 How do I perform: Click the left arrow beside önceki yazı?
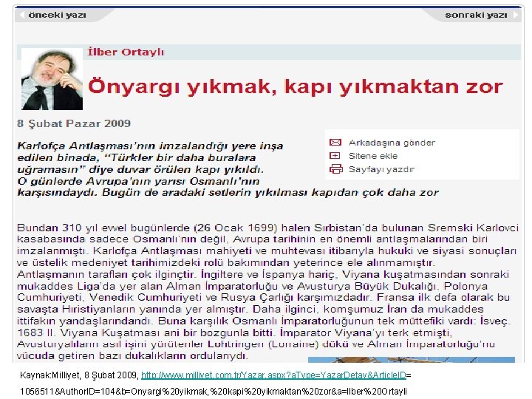coord(22,15)
